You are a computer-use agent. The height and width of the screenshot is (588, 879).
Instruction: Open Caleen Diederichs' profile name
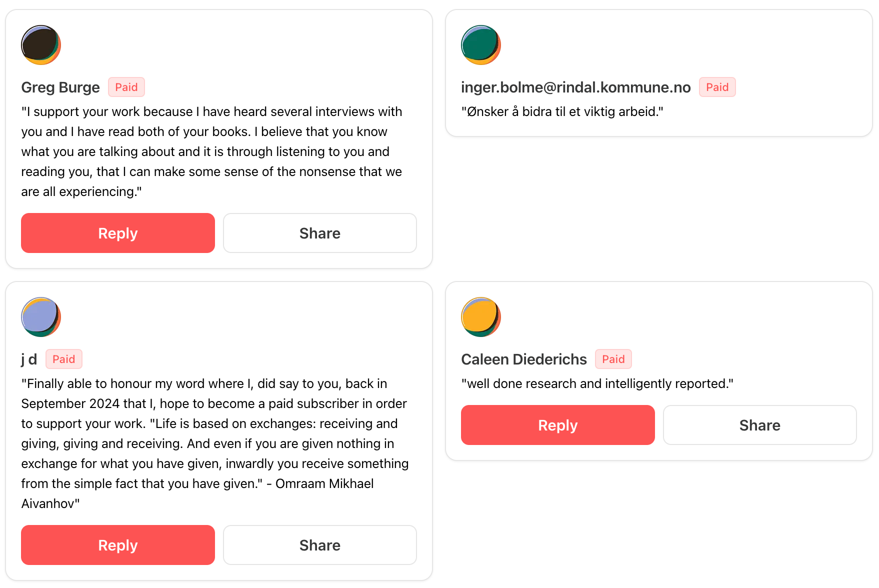click(x=523, y=359)
